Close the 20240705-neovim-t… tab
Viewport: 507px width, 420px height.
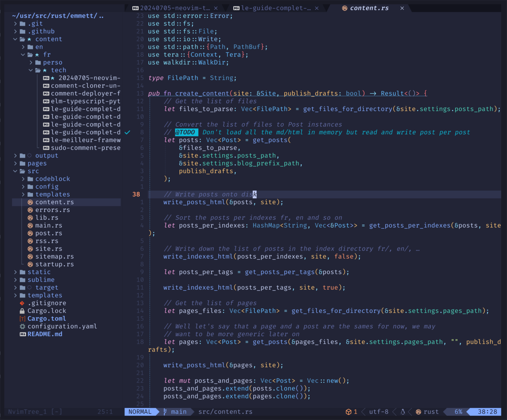tap(216, 8)
